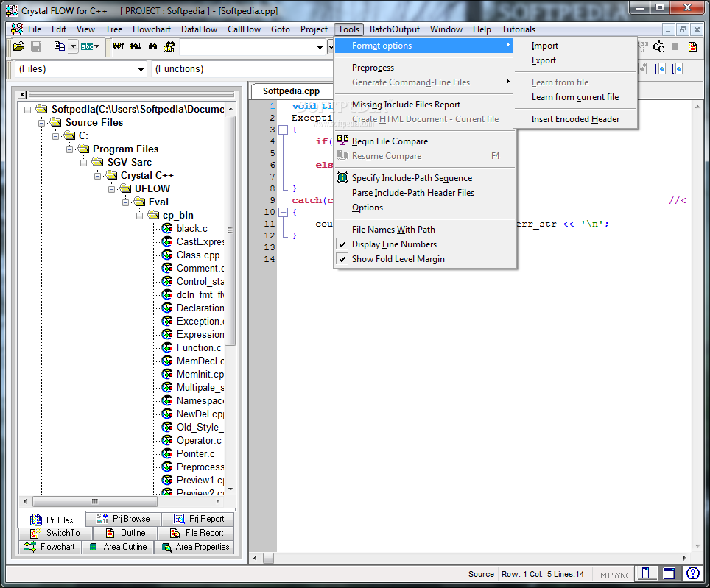Click the project tree vertical scrollbar thumb
The image size is (710, 588).
click(231, 230)
